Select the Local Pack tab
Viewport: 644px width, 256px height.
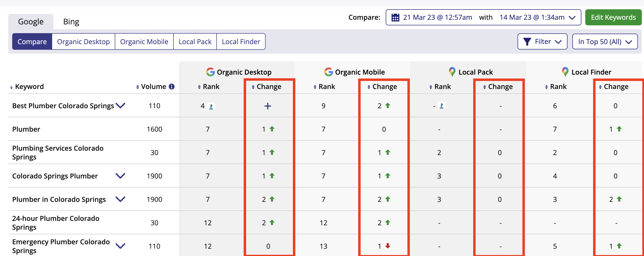(x=195, y=41)
